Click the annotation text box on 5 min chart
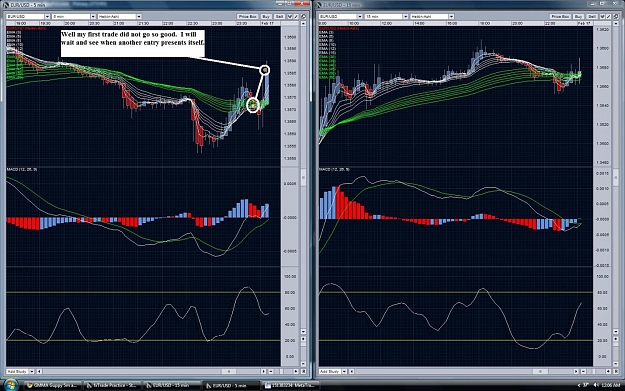This screenshot has width=625, height=391. pyautogui.click(x=133, y=43)
